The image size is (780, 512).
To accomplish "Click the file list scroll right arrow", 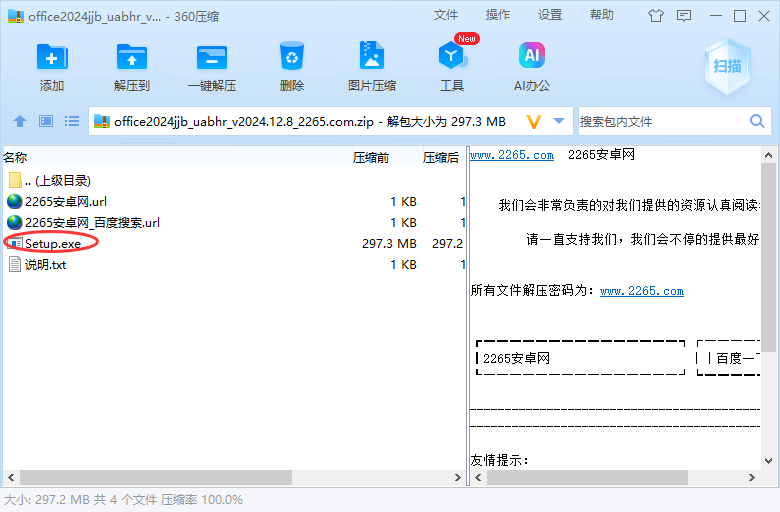I will (x=458, y=478).
